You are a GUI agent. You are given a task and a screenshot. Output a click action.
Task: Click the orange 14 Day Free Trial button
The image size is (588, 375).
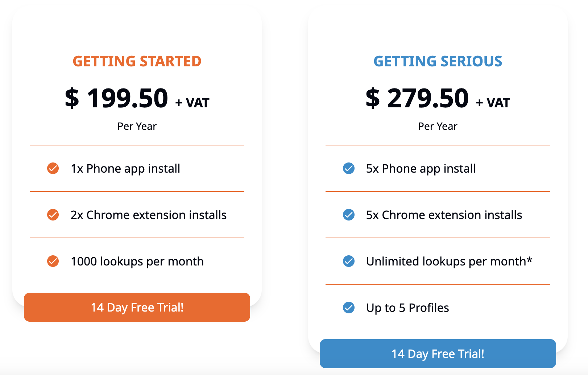click(x=137, y=307)
